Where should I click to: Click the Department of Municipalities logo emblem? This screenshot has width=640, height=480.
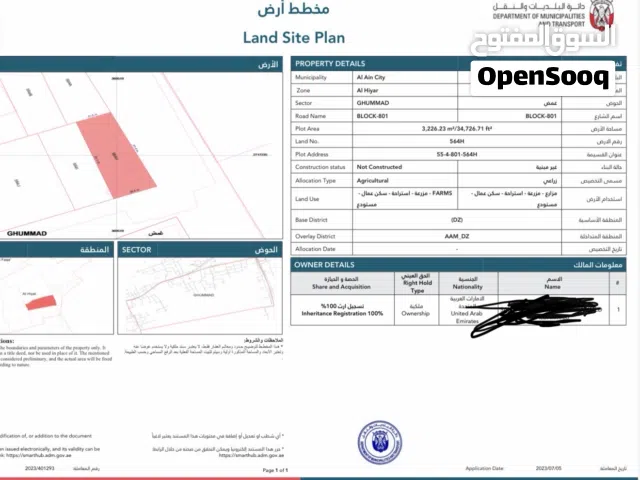coord(601,16)
